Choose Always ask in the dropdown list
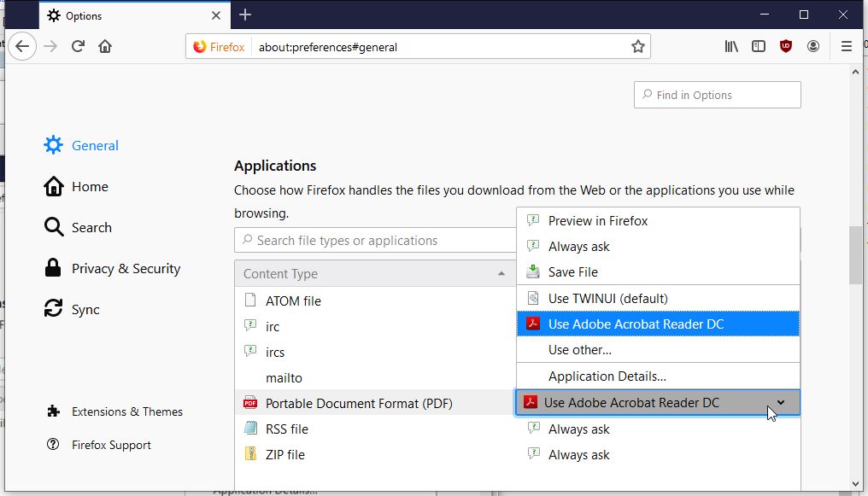The height and width of the screenshot is (496, 868). click(x=658, y=247)
